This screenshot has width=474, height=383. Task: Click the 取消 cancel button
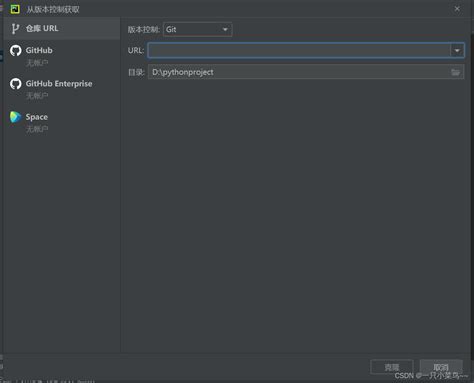441,367
